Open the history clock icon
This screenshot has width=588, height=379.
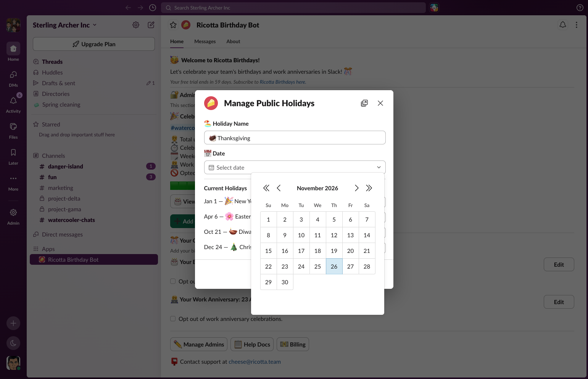point(153,8)
